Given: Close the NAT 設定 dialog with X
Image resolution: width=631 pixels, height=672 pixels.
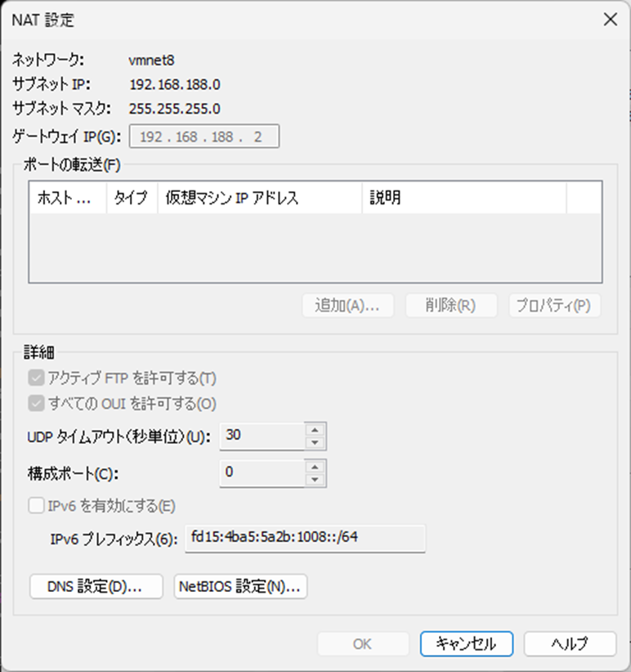Looking at the screenshot, I should (610, 20).
